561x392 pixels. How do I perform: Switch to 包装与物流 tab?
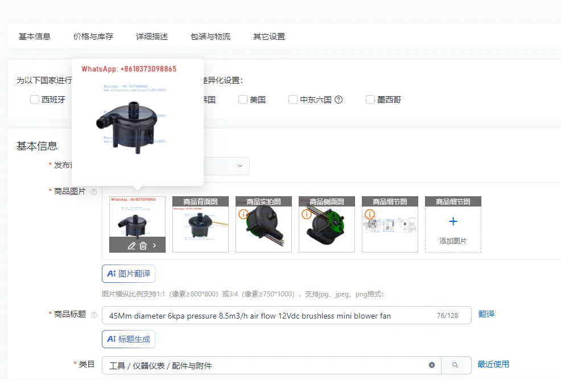211,36
